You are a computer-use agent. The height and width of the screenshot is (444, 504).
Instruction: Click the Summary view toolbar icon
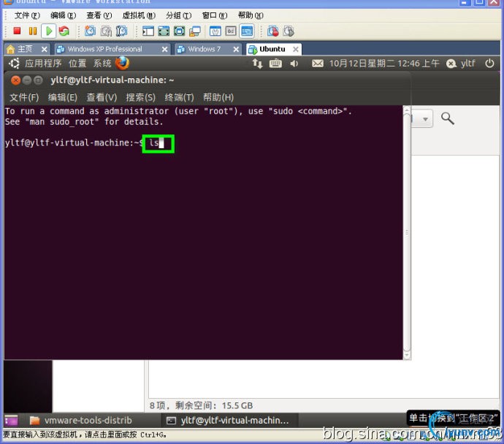click(215, 31)
